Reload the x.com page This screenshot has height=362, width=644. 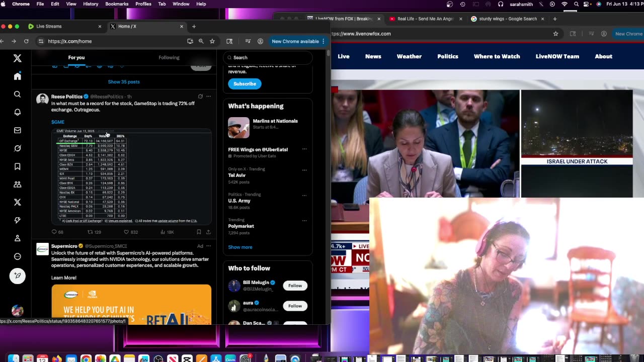point(26,41)
